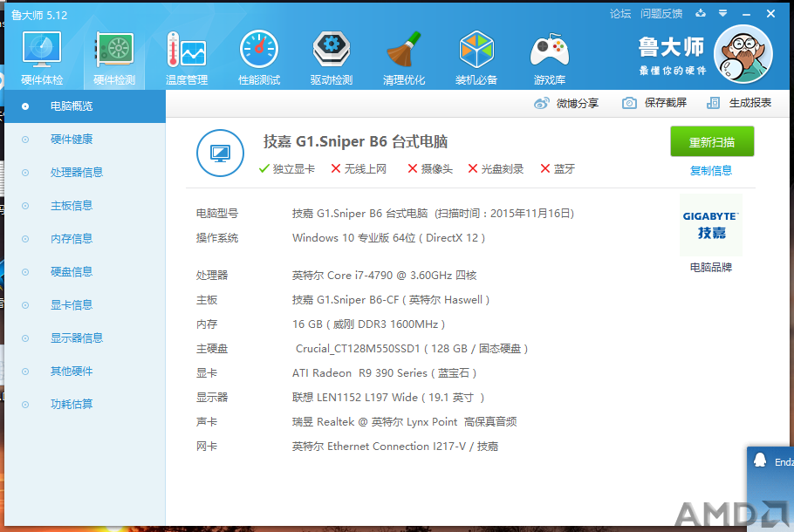Open 温度管理 temperature management icon
This screenshot has height=532, width=794.
[187, 58]
